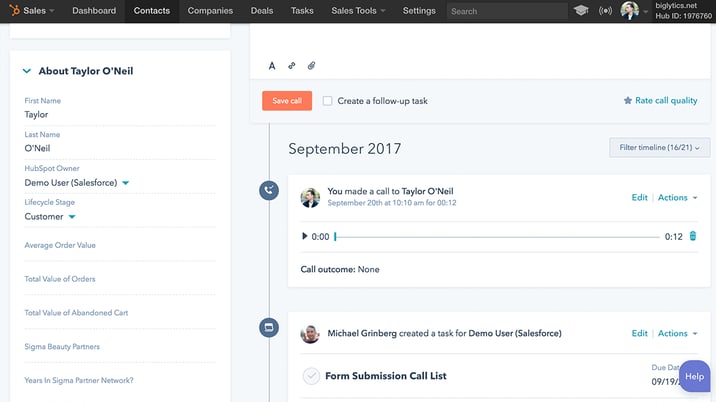Viewport: 716px width, 402px height.
Task: Go to the Dashboard tab
Action: click(x=94, y=11)
